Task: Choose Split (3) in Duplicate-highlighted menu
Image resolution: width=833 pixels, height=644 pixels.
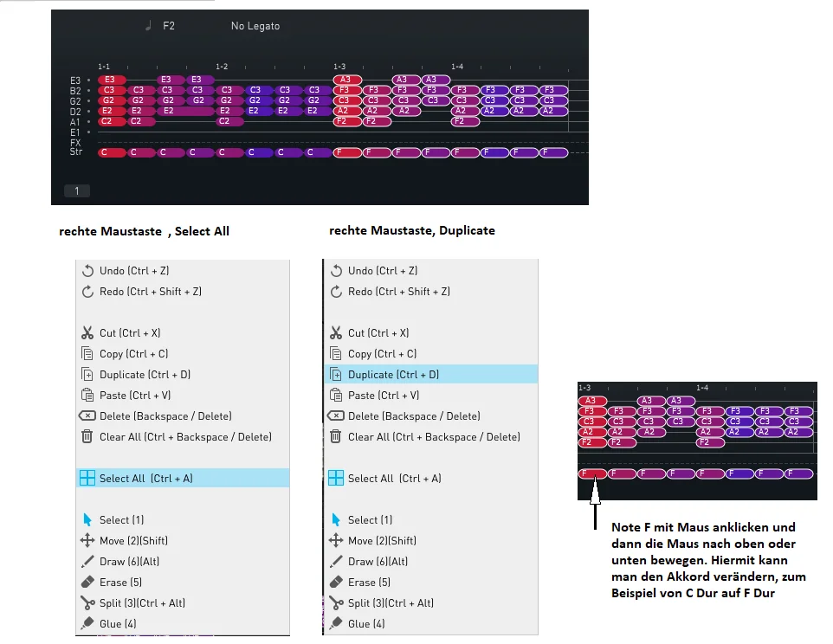Action: point(391,603)
